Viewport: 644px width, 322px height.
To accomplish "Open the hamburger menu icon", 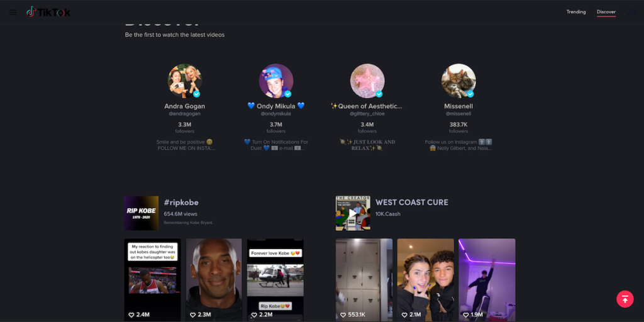I will (13, 13).
